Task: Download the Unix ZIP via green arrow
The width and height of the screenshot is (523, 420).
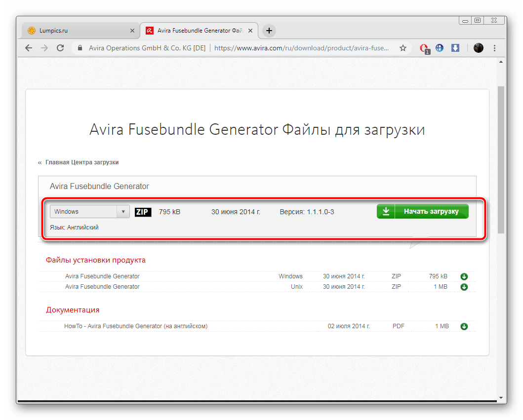Action: [464, 287]
